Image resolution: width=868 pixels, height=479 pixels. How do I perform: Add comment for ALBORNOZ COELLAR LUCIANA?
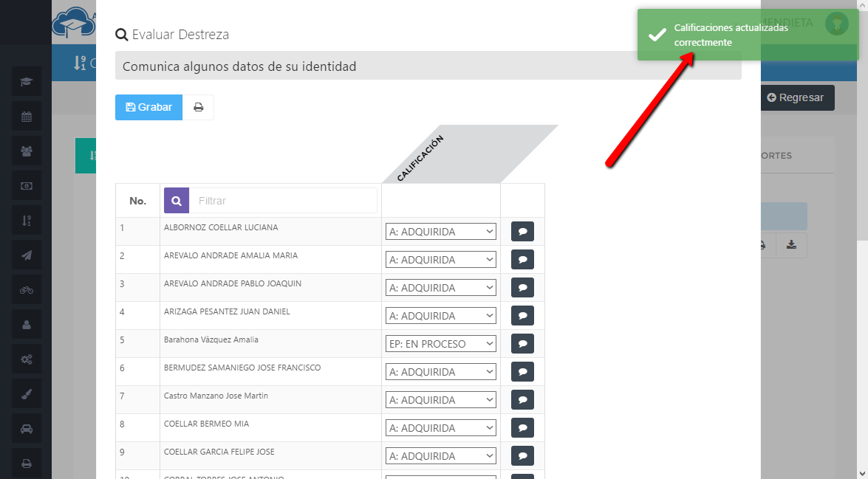pos(522,231)
